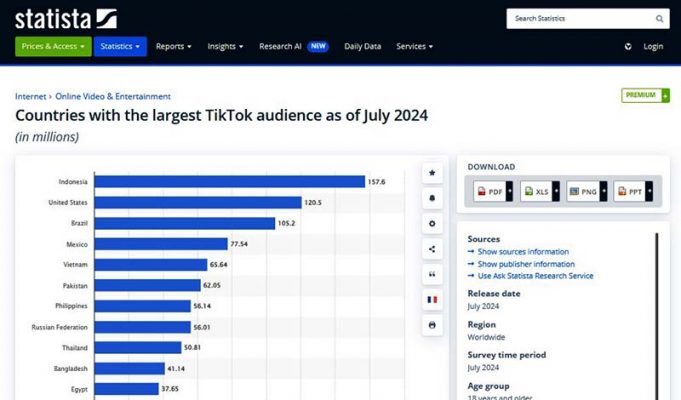This screenshot has width=681, height=400.
Task: Open the Daily Data menu item
Action: [x=362, y=46]
